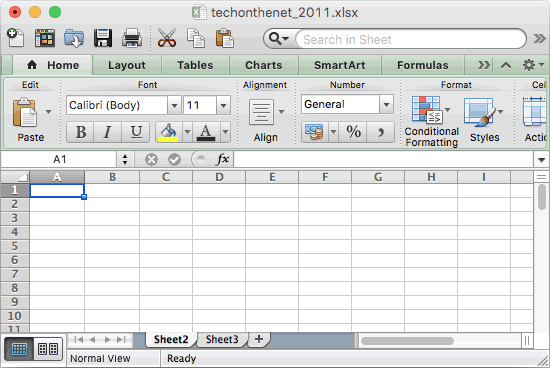
Task: Open the Home ribbon tab
Action: [x=53, y=65]
